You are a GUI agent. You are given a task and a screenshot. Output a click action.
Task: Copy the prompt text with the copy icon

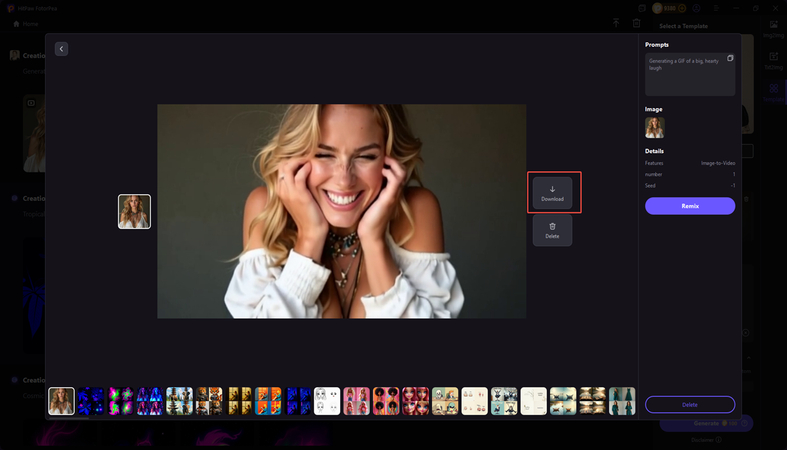(x=730, y=58)
